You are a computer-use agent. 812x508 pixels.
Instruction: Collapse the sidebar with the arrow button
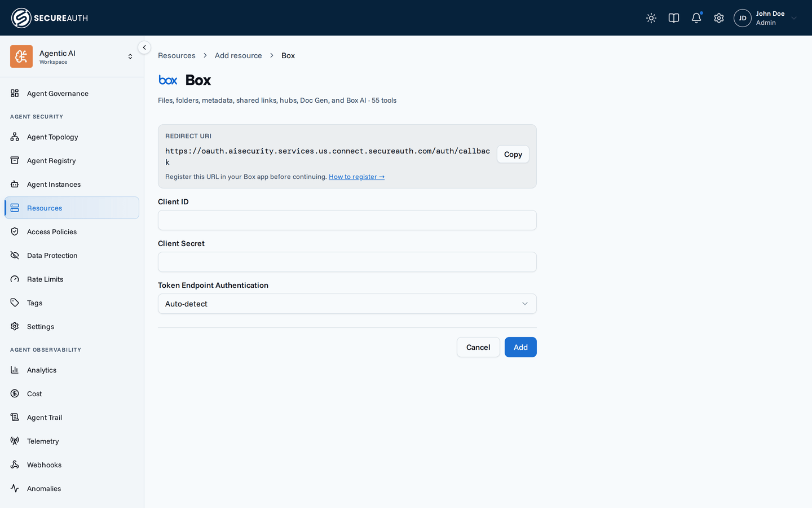tap(144, 47)
